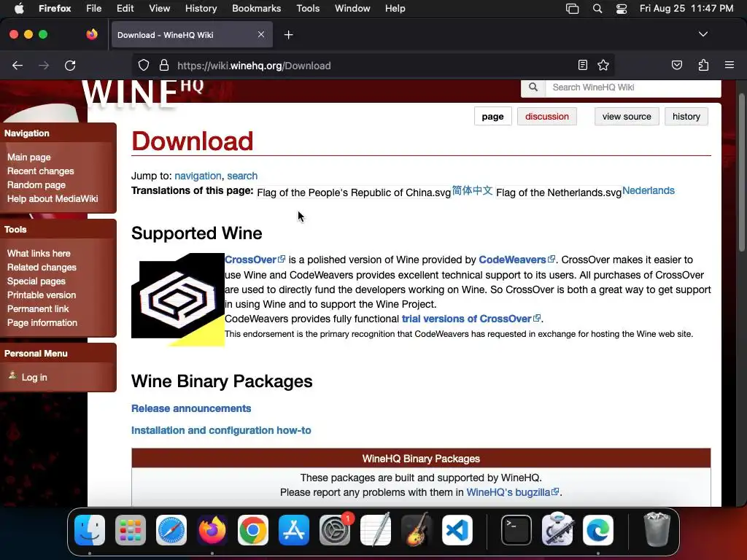747x560 pixels.
Task: Switch to the discussion tab
Action: click(x=547, y=116)
